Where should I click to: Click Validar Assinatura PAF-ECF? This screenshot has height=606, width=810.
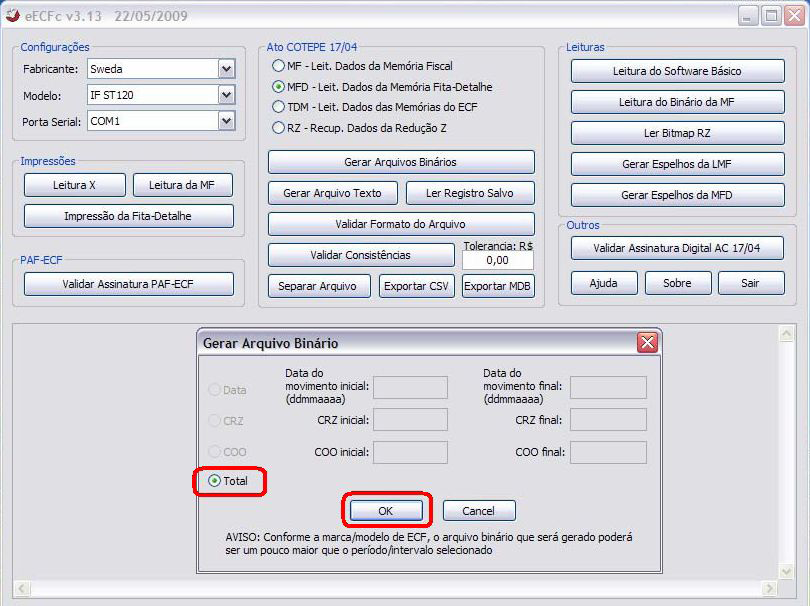128,284
